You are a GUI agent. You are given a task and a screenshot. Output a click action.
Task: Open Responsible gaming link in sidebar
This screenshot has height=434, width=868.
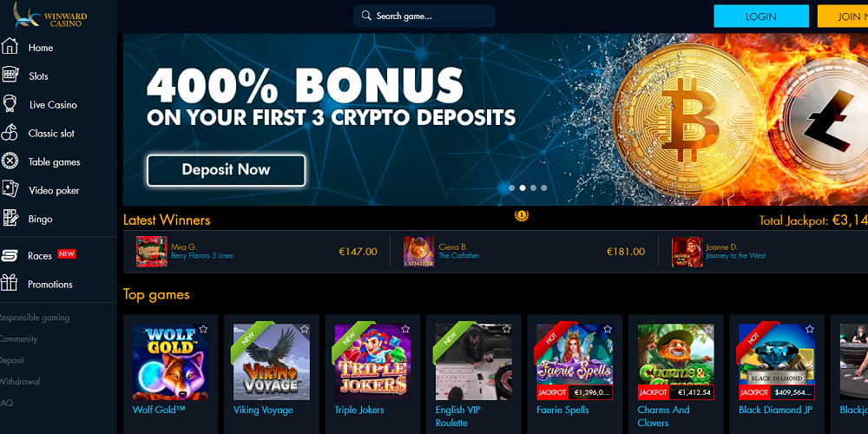click(35, 318)
